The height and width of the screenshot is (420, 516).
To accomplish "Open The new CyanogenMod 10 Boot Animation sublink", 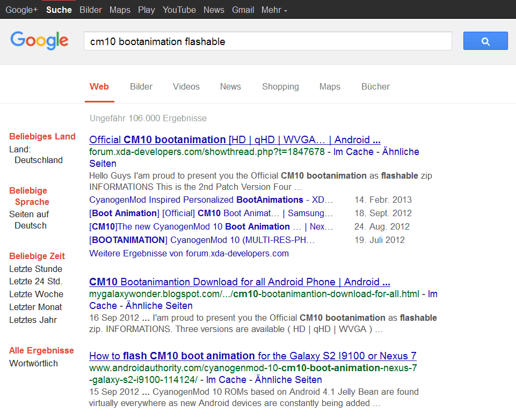I will [211, 227].
